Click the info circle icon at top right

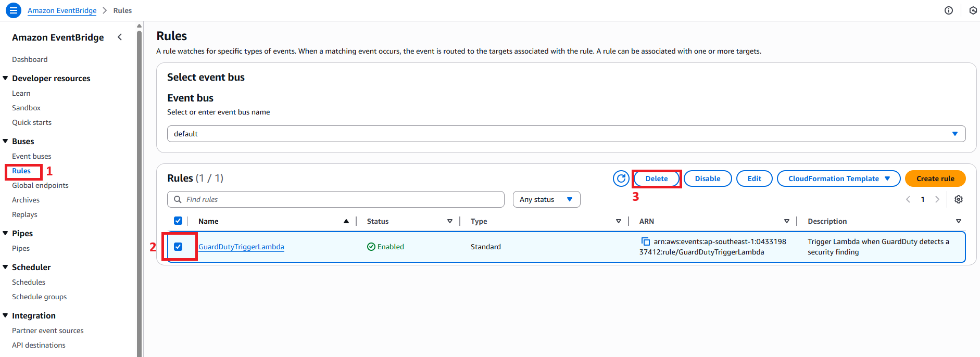tap(949, 10)
